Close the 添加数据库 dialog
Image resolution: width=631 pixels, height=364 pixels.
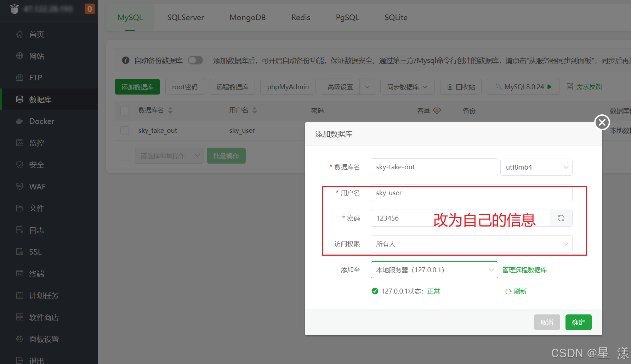pos(602,122)
